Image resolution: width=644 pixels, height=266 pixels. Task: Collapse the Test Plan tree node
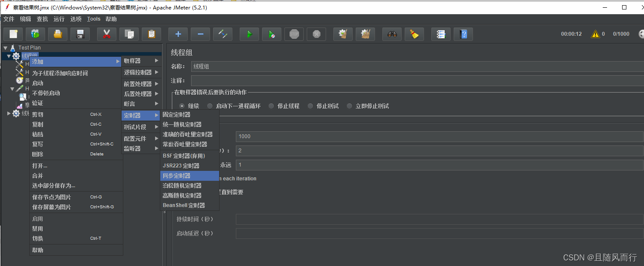pos(6,48)
